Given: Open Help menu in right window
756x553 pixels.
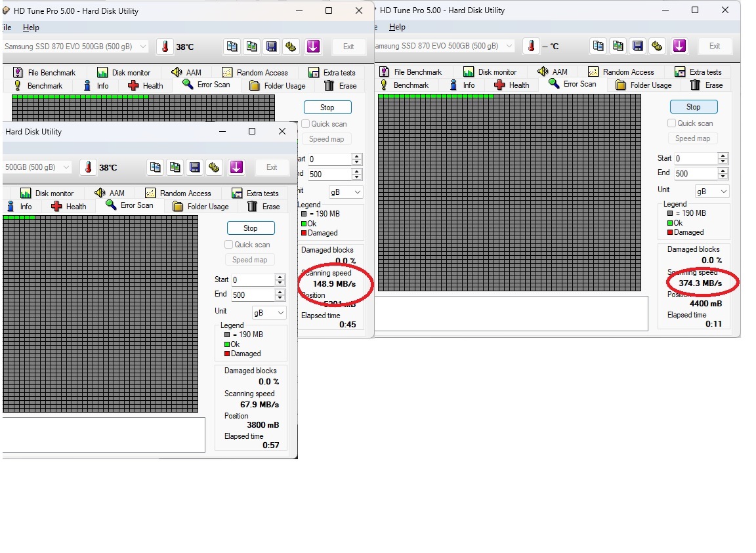Looking at the screenshot, I should (x=397, y=27).
